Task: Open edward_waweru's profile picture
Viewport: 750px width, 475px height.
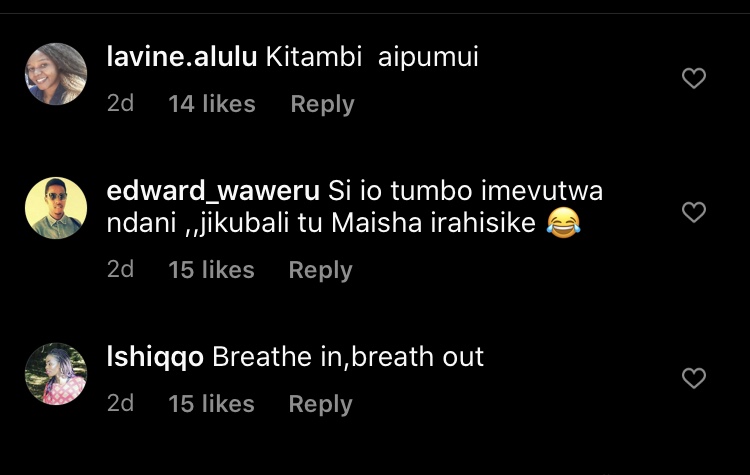Action: [x=56, y=208]
